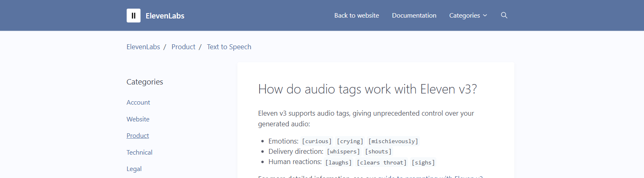This screenshot has height=178, width=644.
Task: Click the [mischievously] tag text
Action: pyautogui.click(x=393, y=141)
